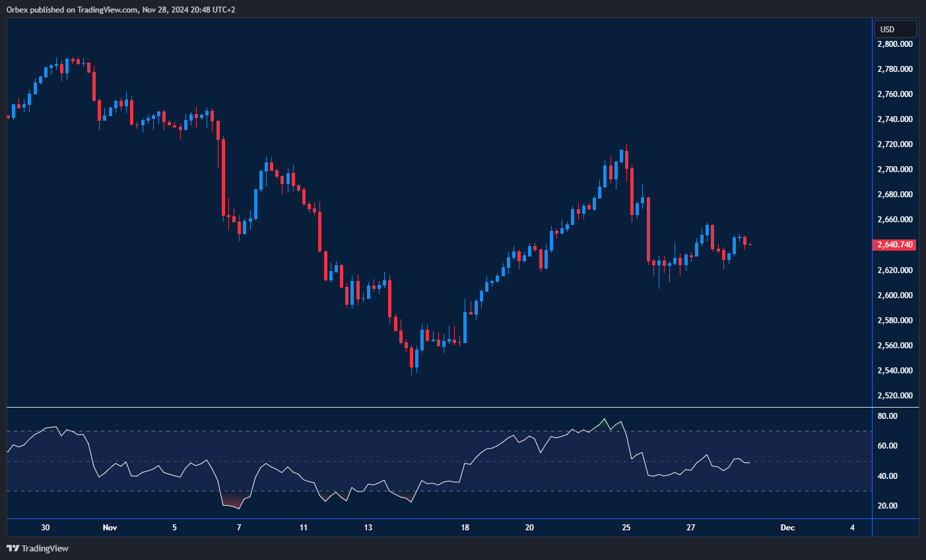Click the last small red candle on the chart
926x560 pixels.
(750, 245)
